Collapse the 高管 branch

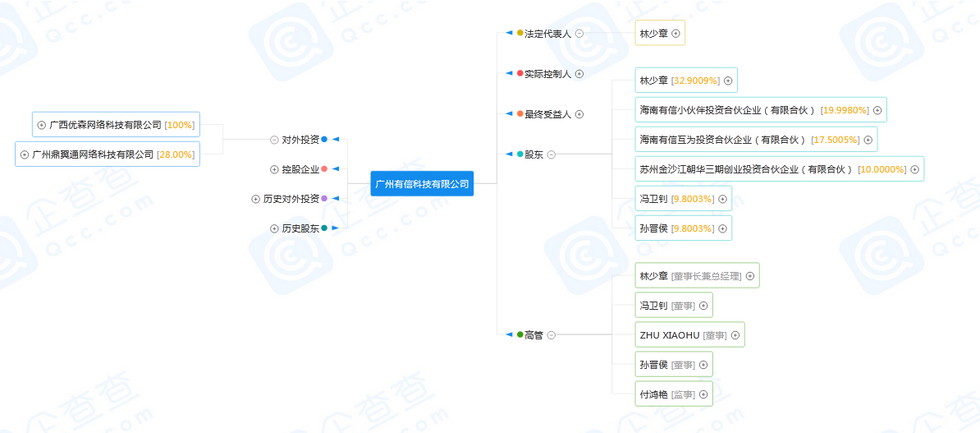click(552, 334)
